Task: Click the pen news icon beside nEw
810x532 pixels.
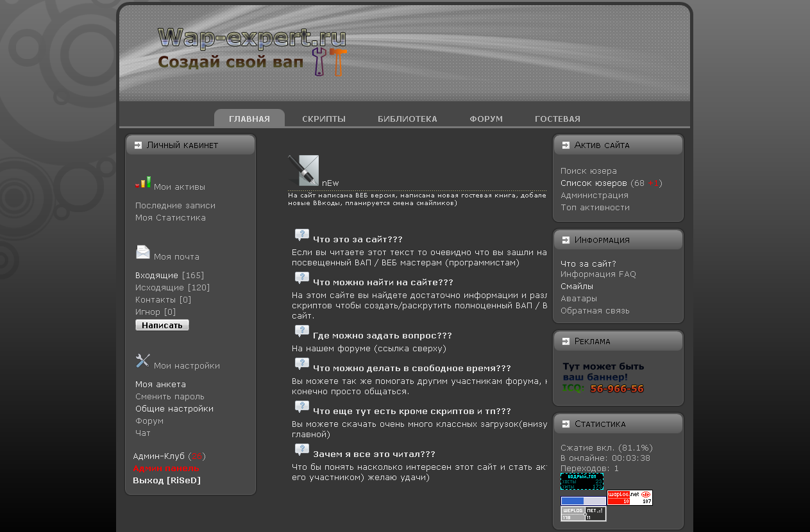Action: [x=303, y=170]
